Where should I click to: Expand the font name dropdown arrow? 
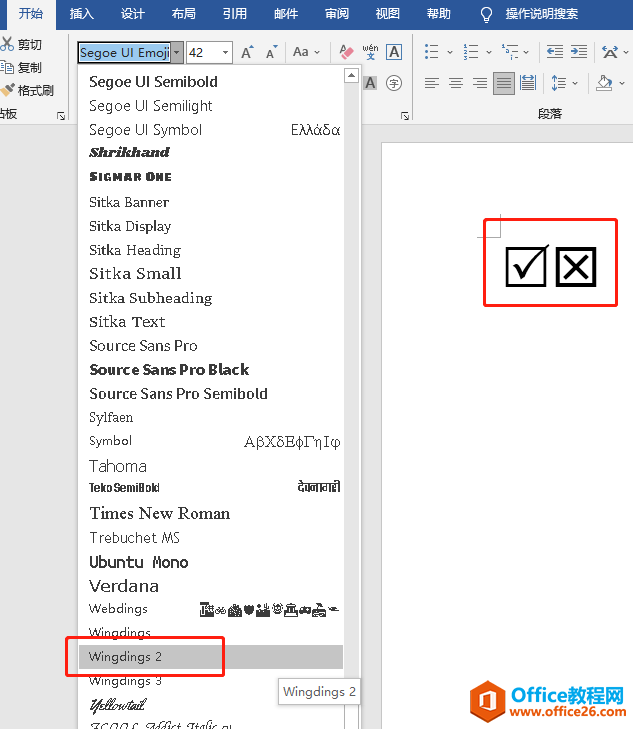(x=177, y=53)
